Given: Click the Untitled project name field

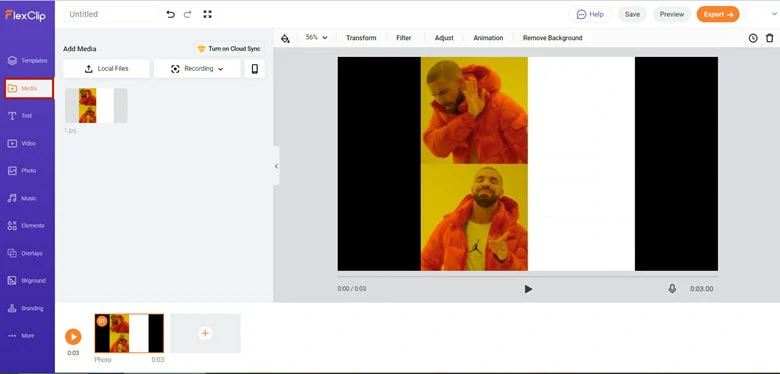Looking at the screenshot, I should 111,14.
